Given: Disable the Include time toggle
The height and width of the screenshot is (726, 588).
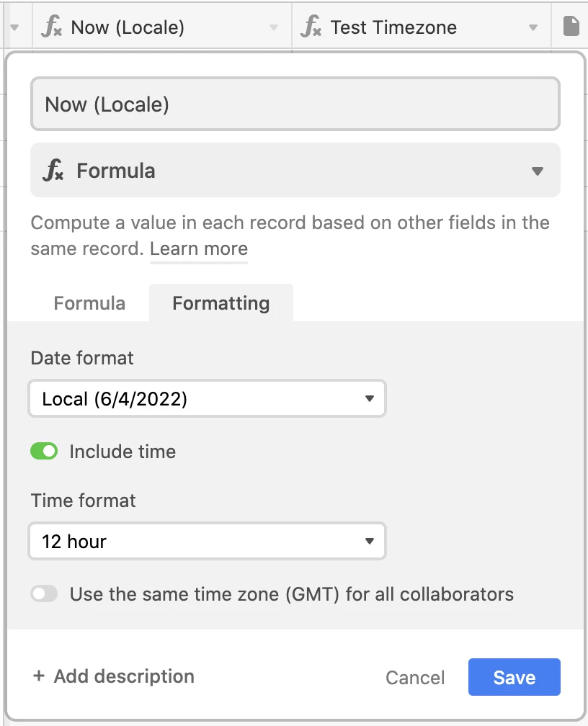Looking at the screenshot, I should click(44, 451).
